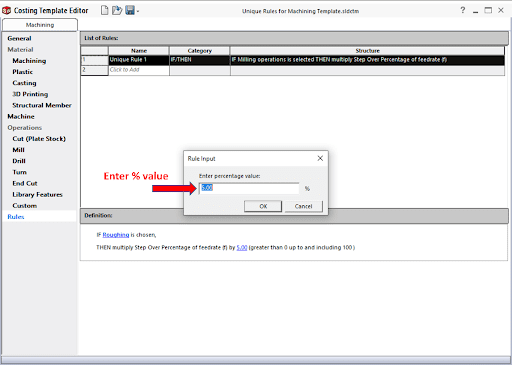This screenshot has height=365, width=512.
Task: Save the template with the floppy disk icon
Action: (x=130, y=10)
